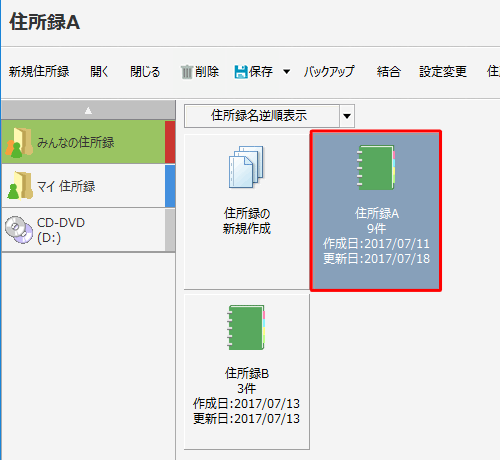
Task: Click the CD-DVD disc icon
Action: coord(19,230)
